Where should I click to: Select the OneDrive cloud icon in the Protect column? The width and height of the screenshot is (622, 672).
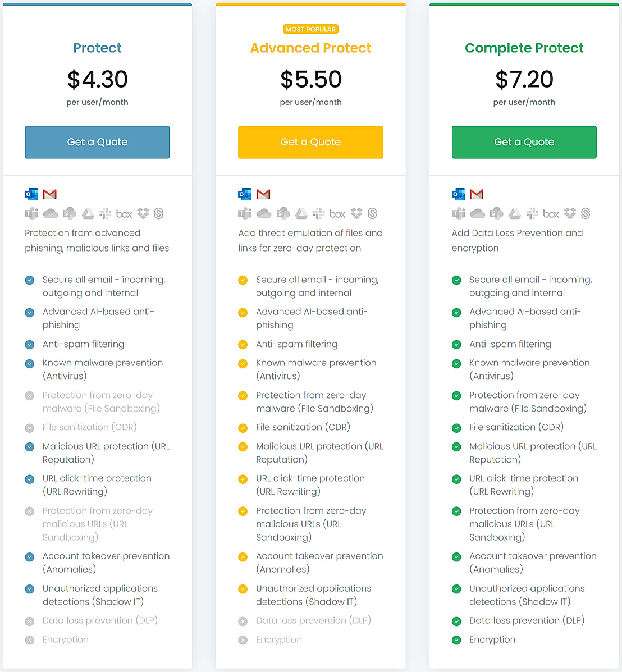click(51, 213)
